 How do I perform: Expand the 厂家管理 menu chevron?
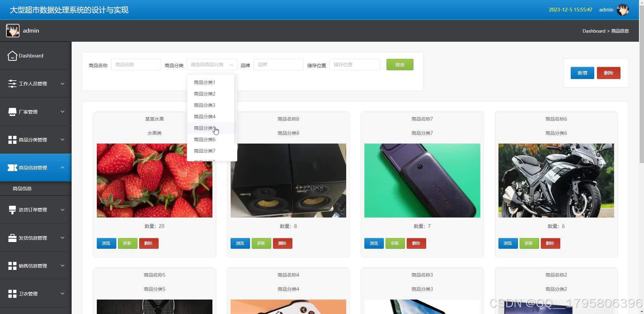click(63, 112)
